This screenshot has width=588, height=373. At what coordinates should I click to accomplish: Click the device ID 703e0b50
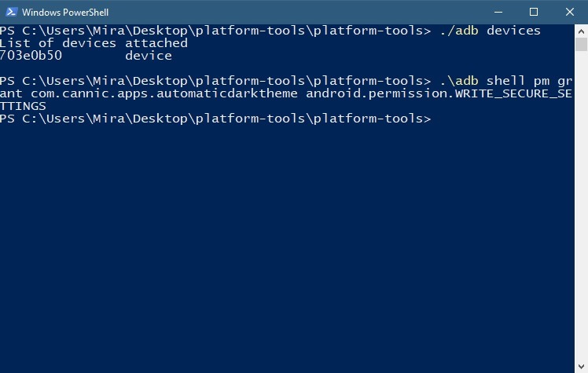tap(31, 56)
